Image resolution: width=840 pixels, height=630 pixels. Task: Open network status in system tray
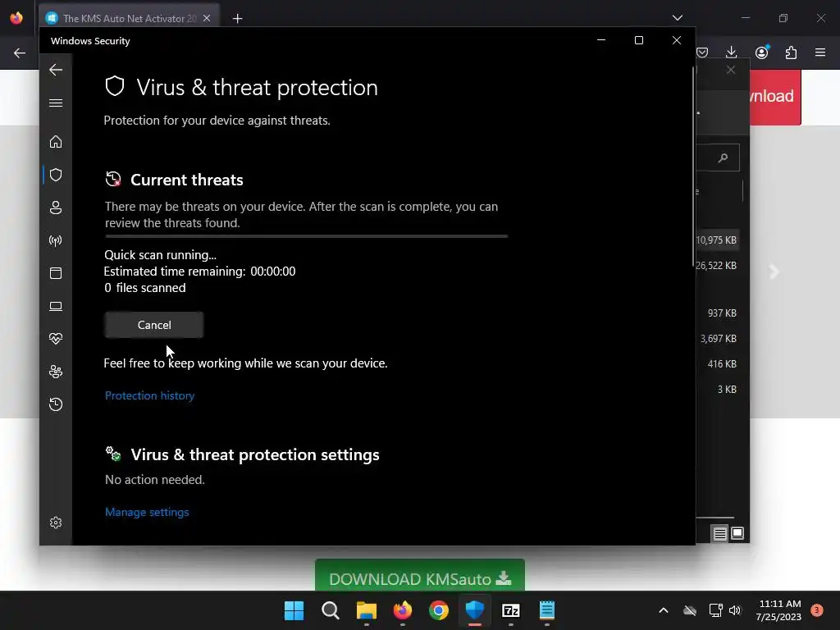(715, 610)
